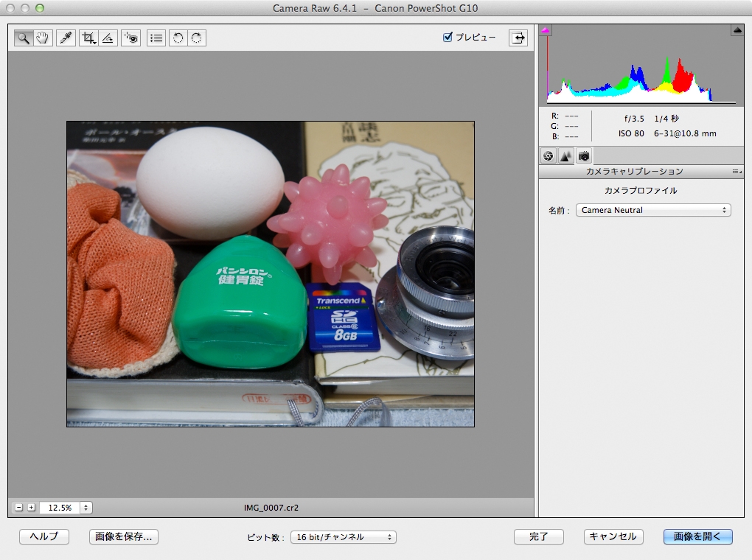Select the Crop tool
The height and width of the screenshot is (560, 752).
point(89,38)
